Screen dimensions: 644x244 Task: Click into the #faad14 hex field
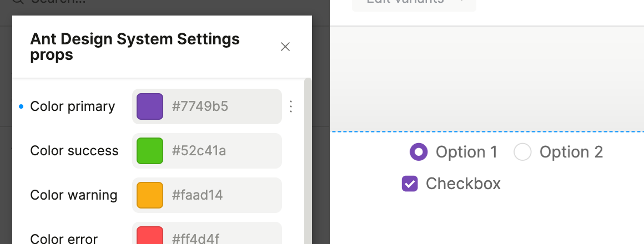[222, 195]
